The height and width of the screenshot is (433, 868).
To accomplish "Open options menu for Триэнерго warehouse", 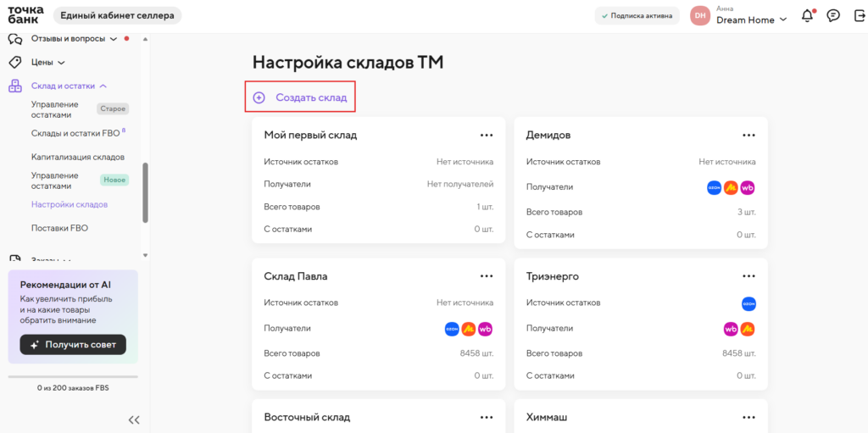I will [749, 275].
